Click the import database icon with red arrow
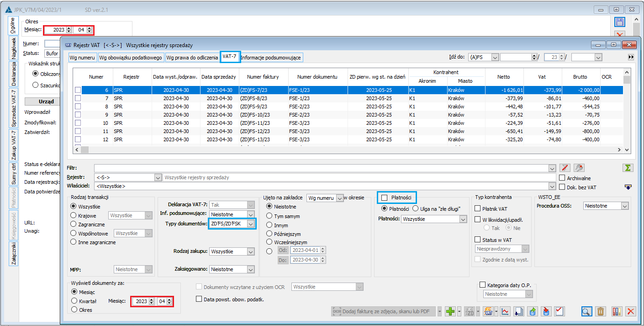Viewport: 644px width, 326px height. pyautogui.click(x=546, y=311)
